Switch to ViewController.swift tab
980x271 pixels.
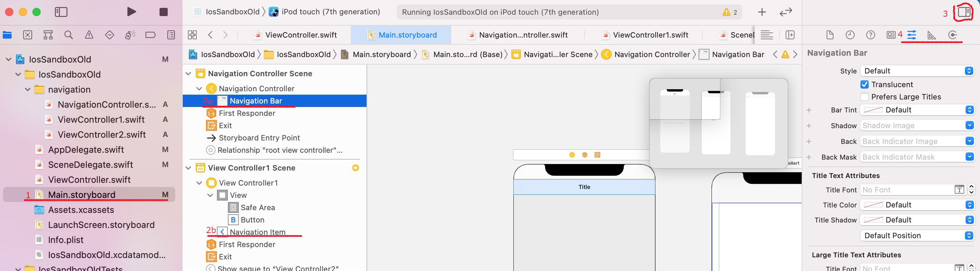coord(296,35)
